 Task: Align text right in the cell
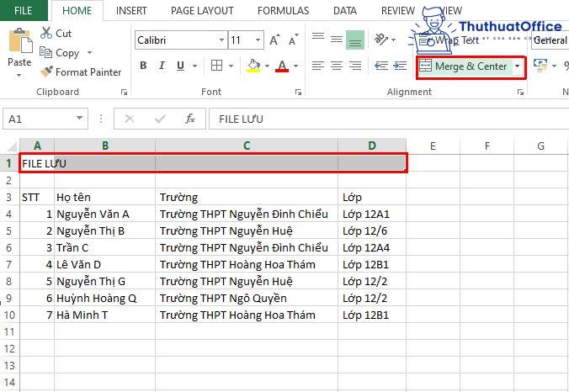(355, 66)
